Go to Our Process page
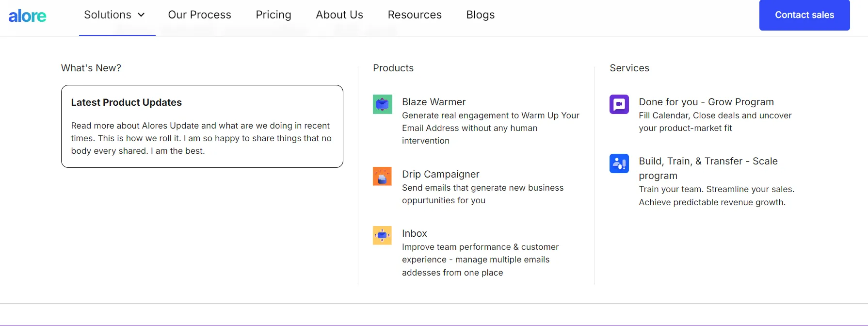This screenshot has height=326, width=868. pyautogui.click(x=200, y=15)
